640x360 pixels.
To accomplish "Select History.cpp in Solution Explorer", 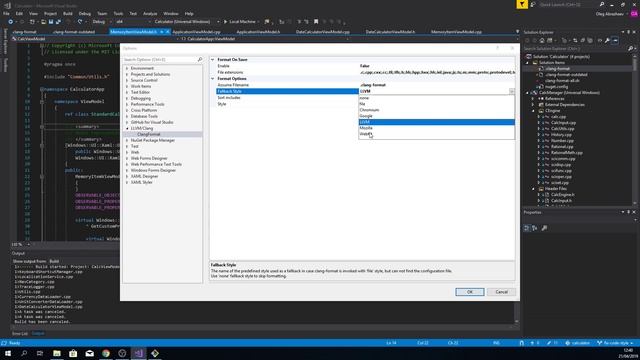I will point(561,135).
